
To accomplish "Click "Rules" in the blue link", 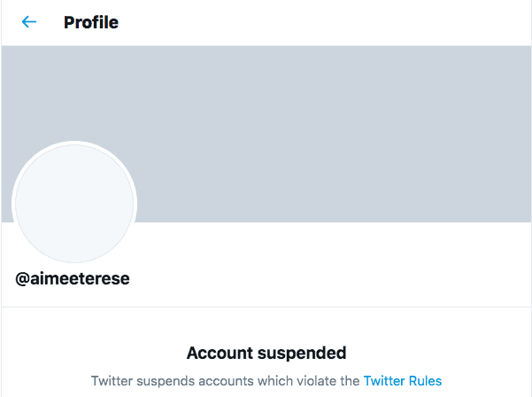I will (425, 381).
